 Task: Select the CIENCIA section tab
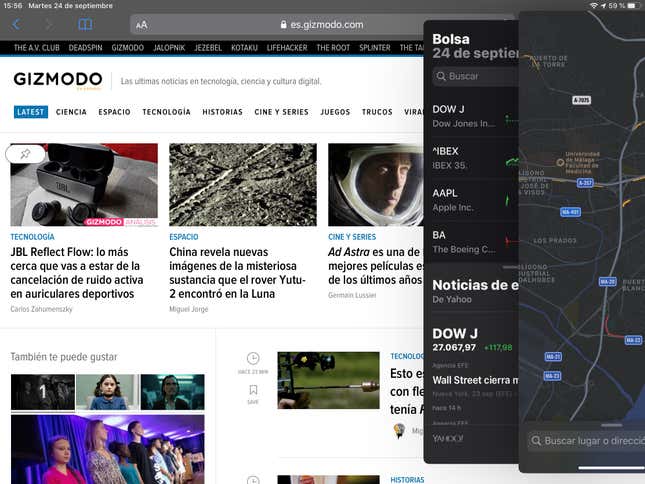(x=71, y=112)
